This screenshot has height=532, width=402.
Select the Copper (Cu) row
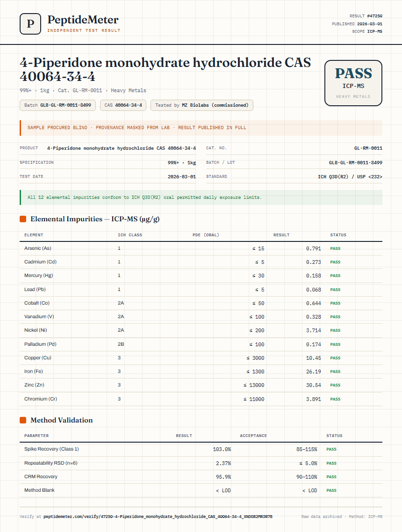201,358
